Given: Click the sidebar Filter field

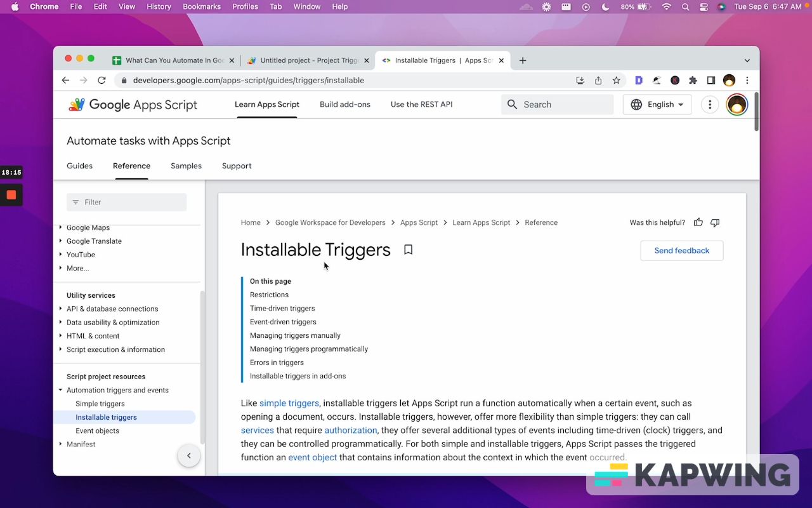Looking at the screenshot, I should click(x=127, y=202).
